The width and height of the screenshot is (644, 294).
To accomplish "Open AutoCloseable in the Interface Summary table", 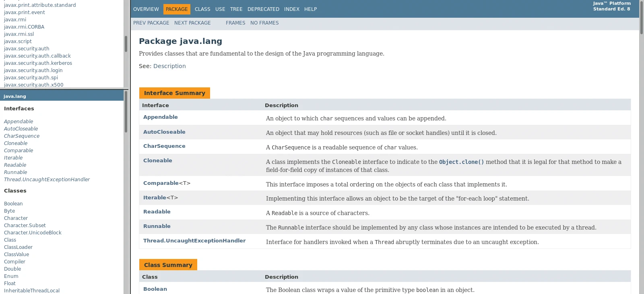I will 164,132.
